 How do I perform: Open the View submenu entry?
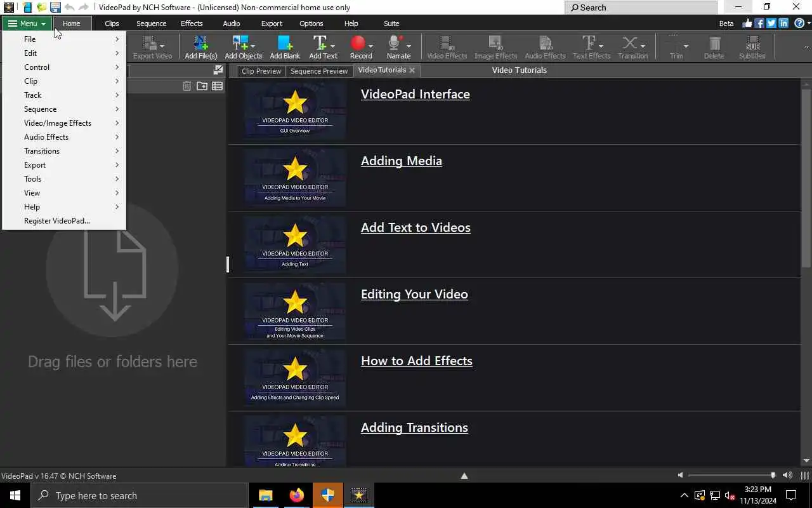coord(64,193)
